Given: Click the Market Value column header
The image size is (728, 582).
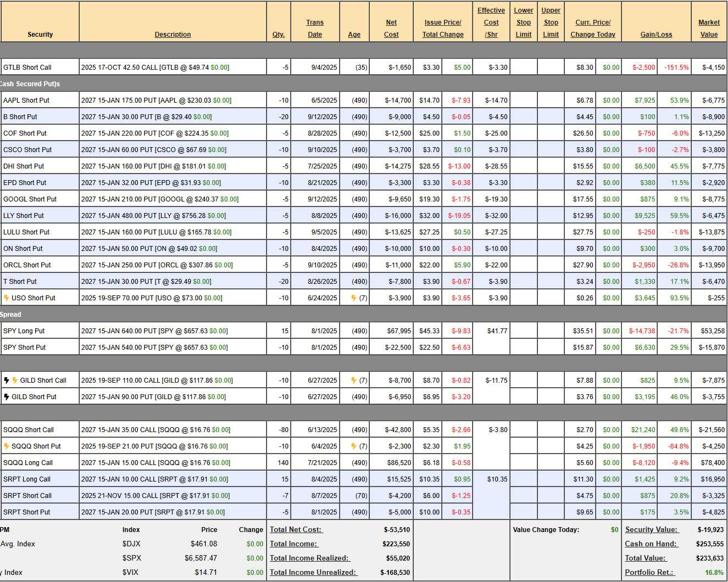Looking at the screenshot, I should click(x=709, y=29).
